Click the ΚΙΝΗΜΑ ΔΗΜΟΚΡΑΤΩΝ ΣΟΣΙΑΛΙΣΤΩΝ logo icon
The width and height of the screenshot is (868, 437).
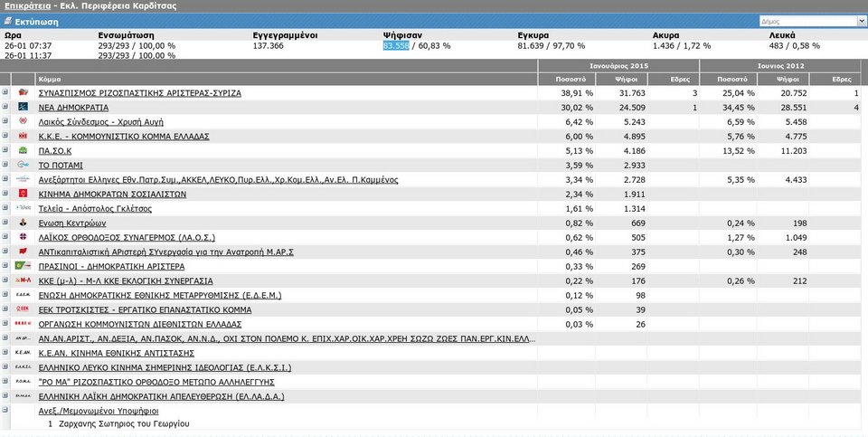[24, 195]
